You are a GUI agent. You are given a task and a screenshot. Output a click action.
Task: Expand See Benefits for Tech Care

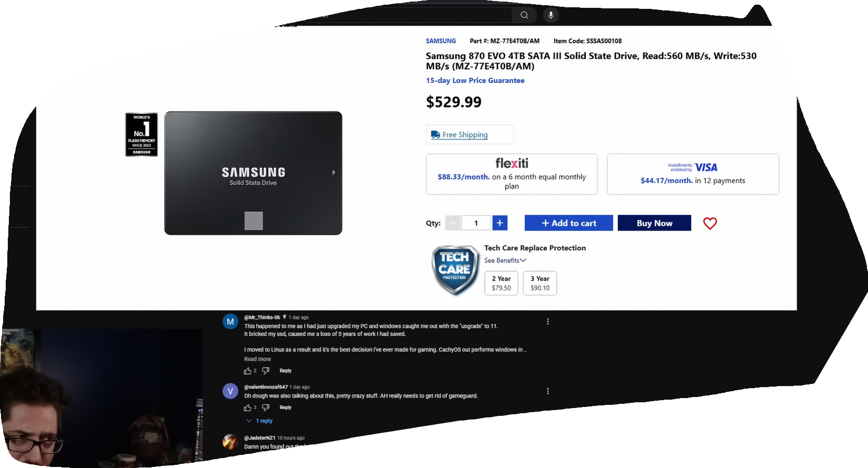505,260
